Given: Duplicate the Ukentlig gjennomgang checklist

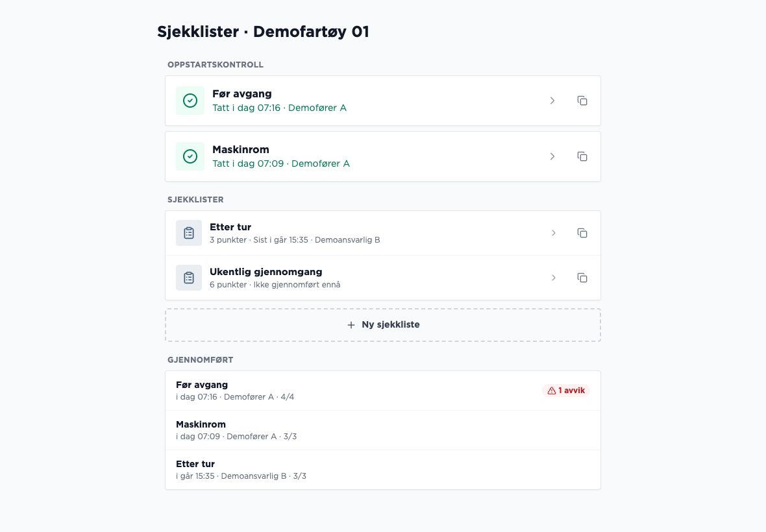Looking at the screenshot, I should [x=582, y=278].
